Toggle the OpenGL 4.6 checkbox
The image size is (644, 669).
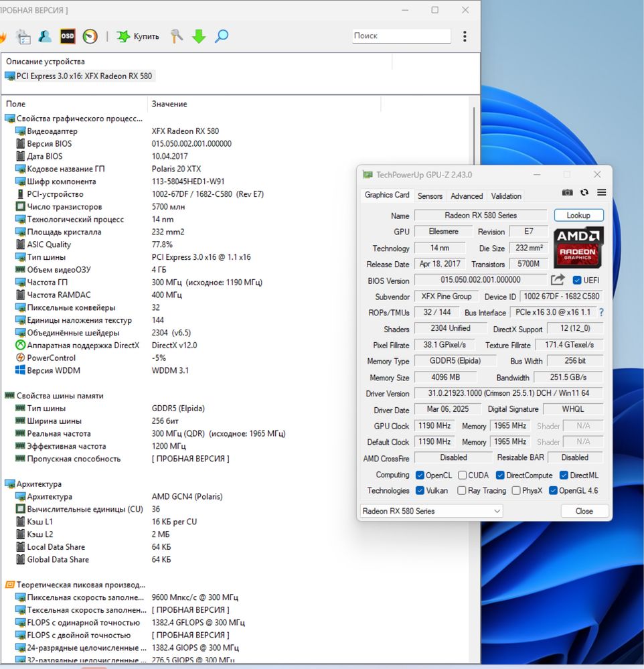tap(553, 490)
